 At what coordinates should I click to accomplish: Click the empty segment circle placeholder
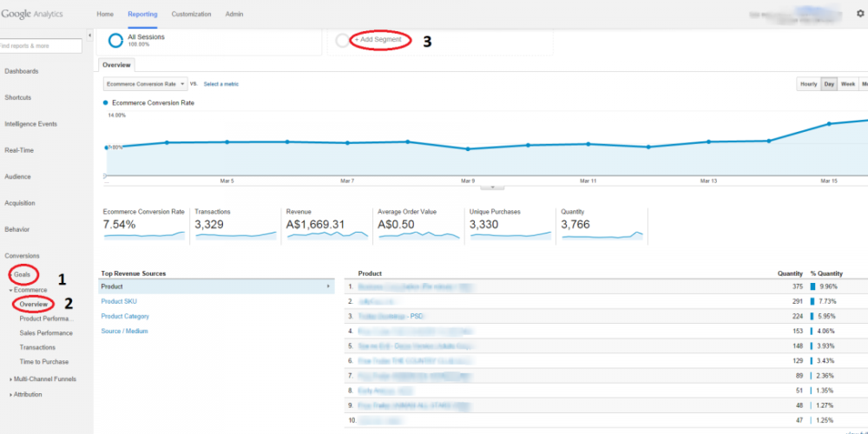[x=342, y=42]
